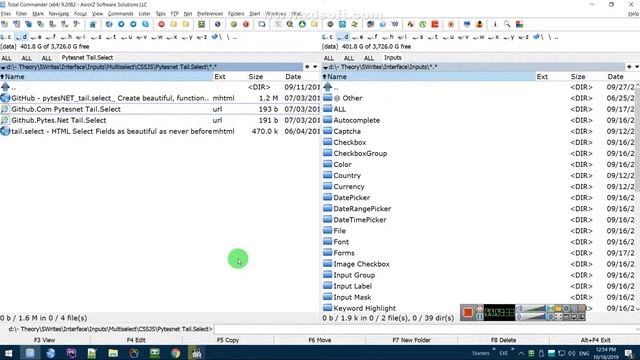Stop recording with red square button
Screen dimensions: 640x360
tap(468, 313)
